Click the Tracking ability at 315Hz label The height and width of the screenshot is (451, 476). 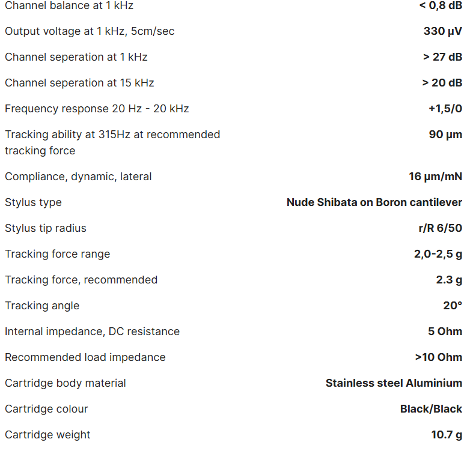(x=112, y=142)
